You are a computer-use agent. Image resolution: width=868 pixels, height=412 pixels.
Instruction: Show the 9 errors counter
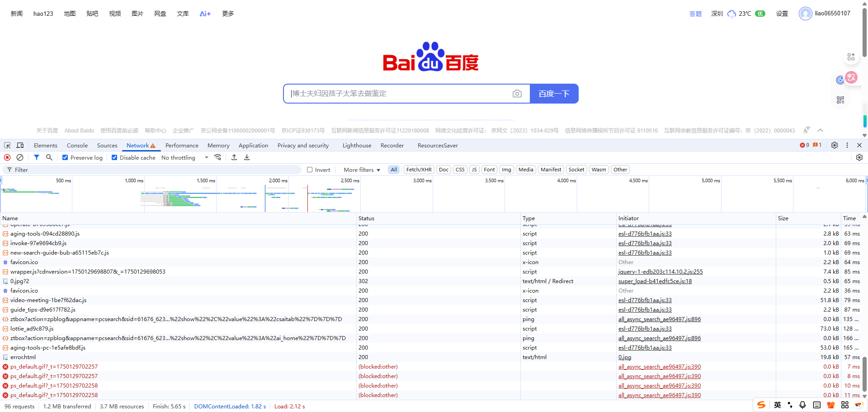click(x=805, y=145)
